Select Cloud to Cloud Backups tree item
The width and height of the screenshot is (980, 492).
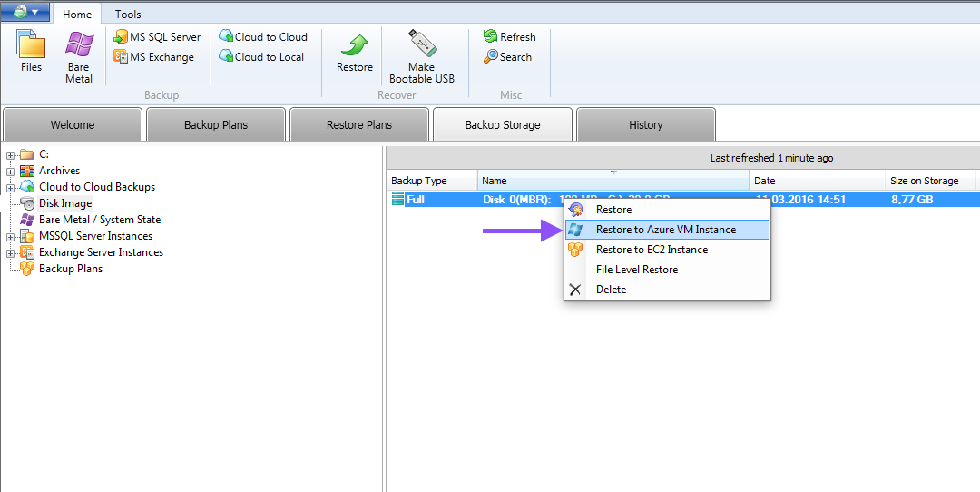point(97,186)
